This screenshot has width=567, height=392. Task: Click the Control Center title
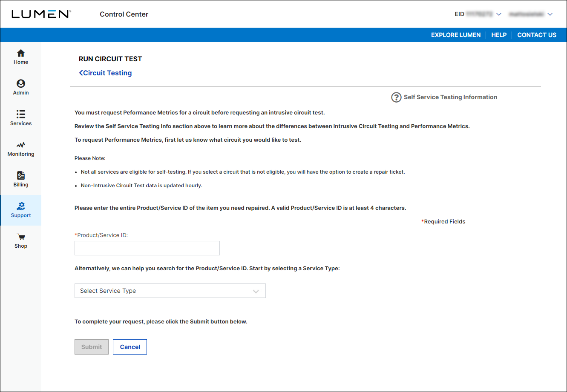click(x=124, y=14)
